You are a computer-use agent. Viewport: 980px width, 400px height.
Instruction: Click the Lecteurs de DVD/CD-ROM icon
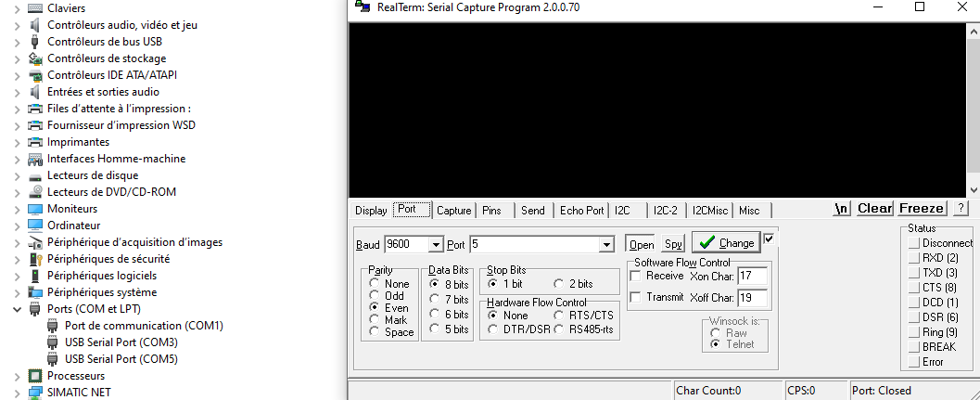[35, 192]
